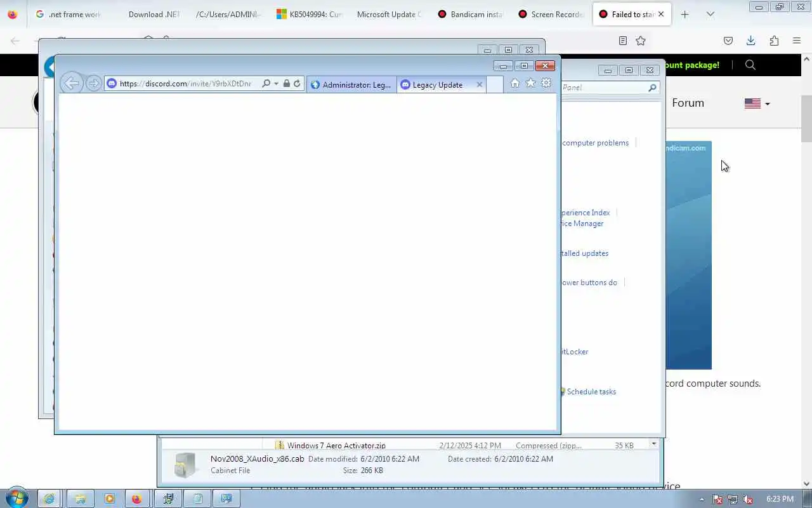View the security lock report in IE
This screenshot has width=812, height=508.
pyautogui.click(x=287, y=83)
